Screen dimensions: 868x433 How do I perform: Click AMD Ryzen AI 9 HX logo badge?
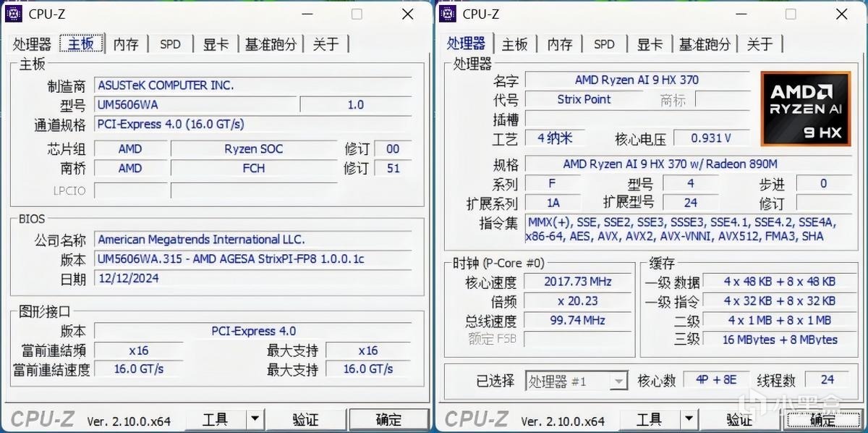806,108
